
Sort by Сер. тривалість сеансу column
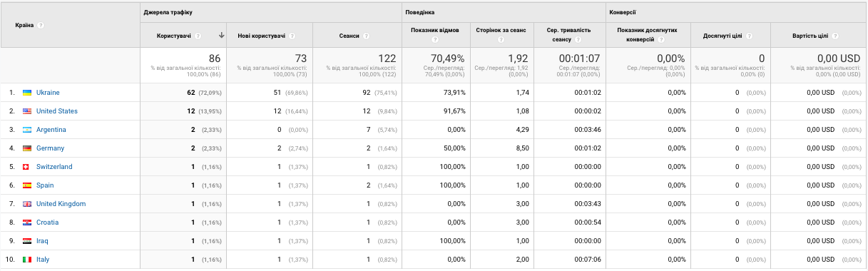tap(568, 36)
